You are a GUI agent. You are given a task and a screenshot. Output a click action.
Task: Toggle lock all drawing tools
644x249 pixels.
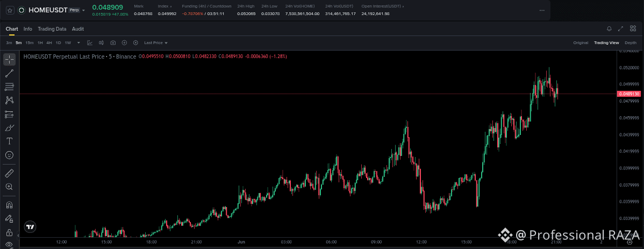coord(10,232)
